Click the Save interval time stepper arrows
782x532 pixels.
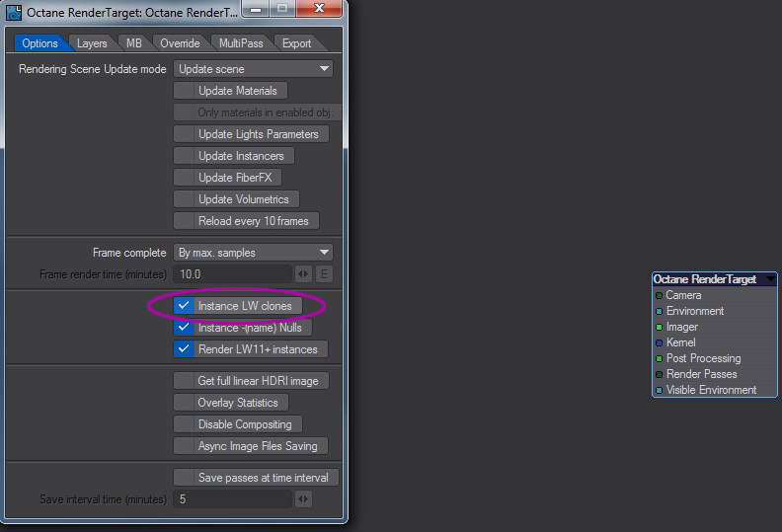coord(303,499)
